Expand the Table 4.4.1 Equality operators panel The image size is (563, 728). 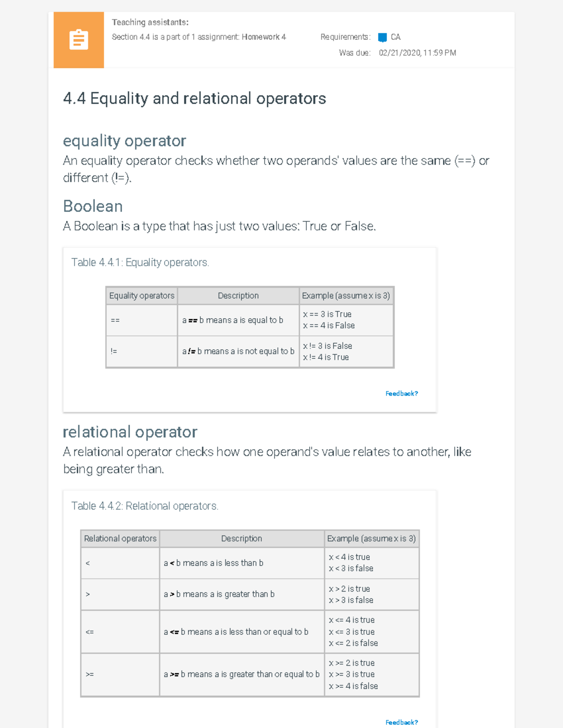click(140, 263)
